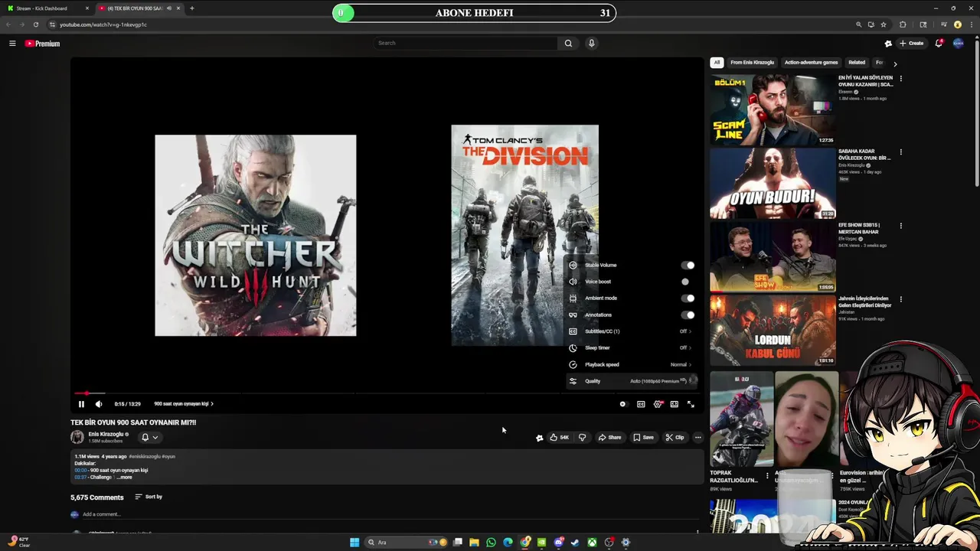Toggle Annotations switch
Image resolution: width=980 pixels, height=551 pixels.
point(688,315)
